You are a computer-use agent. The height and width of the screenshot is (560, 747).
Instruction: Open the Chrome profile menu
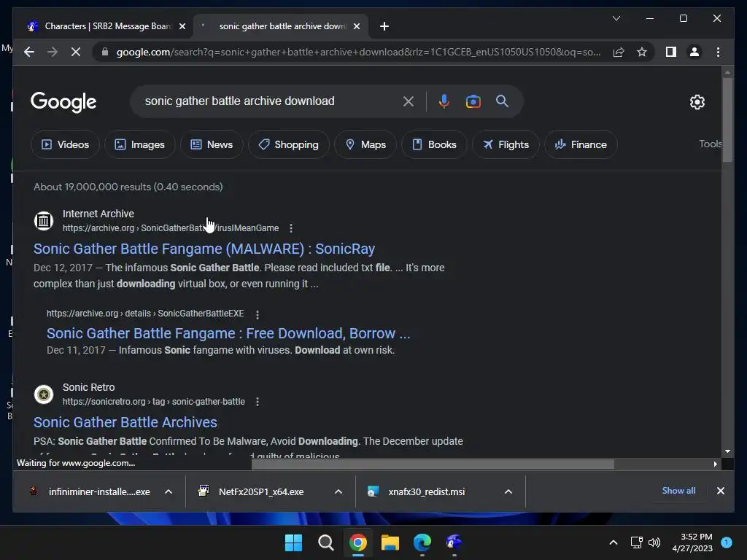click(694, 52)
